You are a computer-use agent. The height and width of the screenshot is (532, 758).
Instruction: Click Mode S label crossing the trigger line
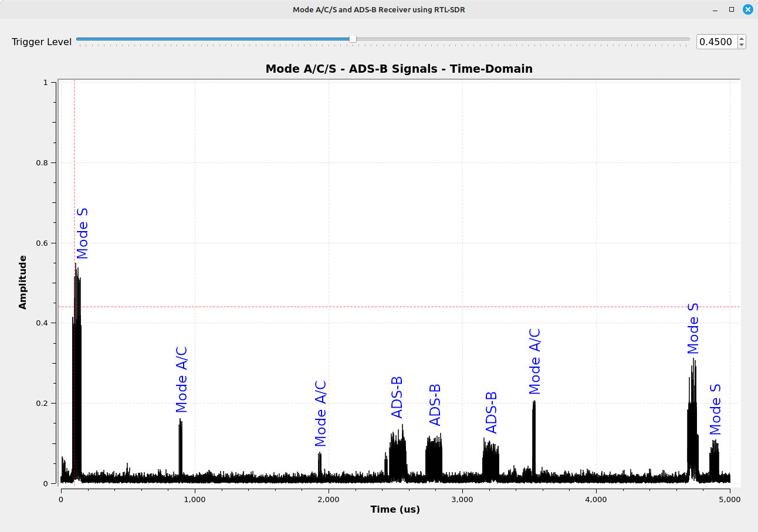pos(693,328)
